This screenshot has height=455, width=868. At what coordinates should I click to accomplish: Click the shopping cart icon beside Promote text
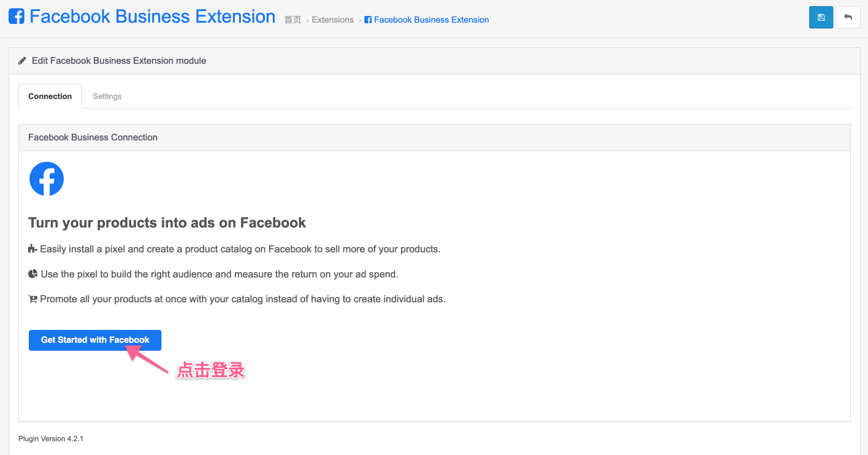point(33,299)
